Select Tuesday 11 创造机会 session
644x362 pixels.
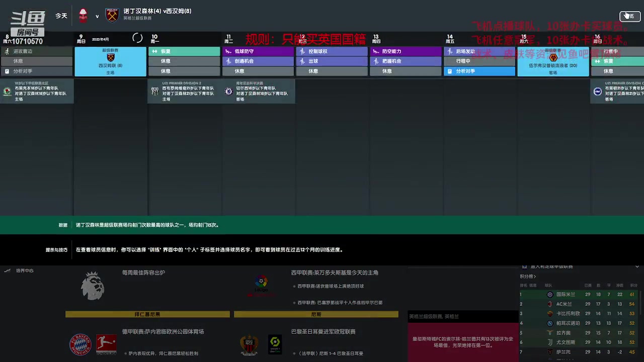point(258,61)
